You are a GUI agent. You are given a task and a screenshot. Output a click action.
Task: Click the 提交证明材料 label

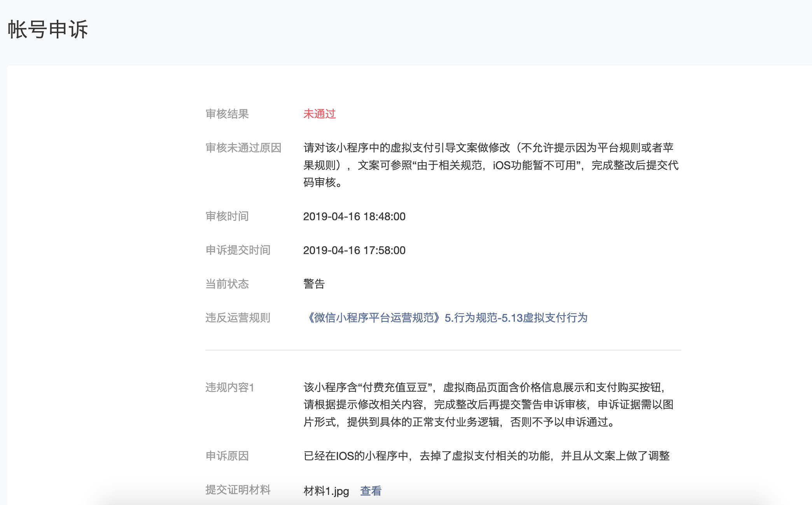[x=238, y=490]
